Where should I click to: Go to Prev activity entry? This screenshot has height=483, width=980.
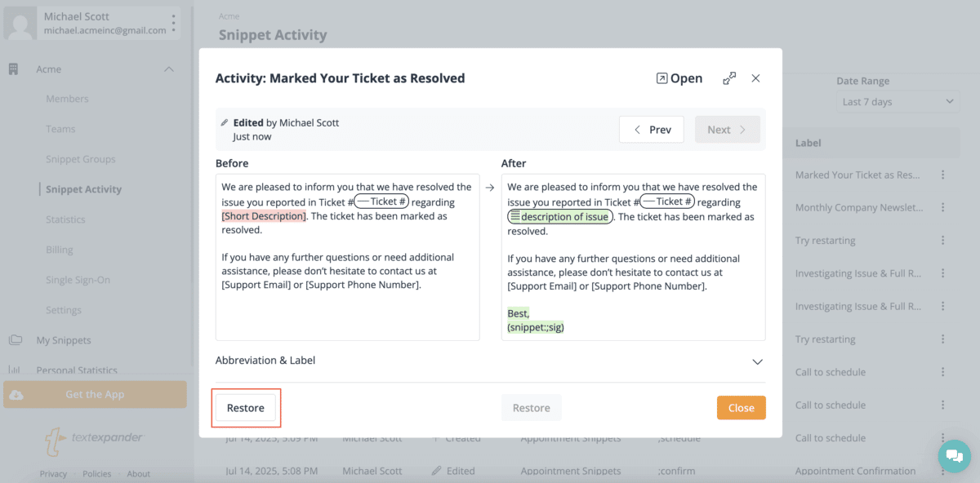coord(652,130)
